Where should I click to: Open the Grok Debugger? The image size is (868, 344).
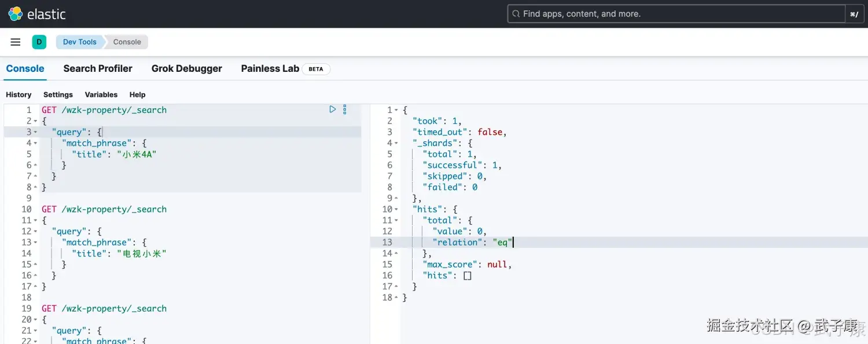(186, 68)
